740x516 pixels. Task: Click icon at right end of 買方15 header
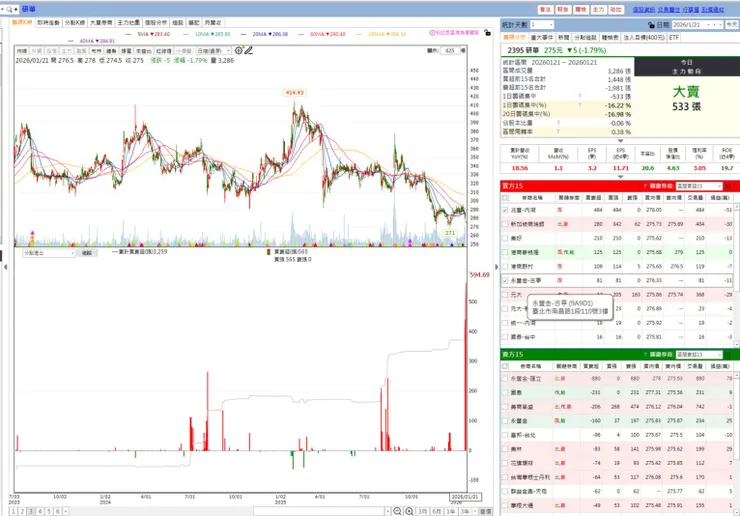(x=728, y=186)
